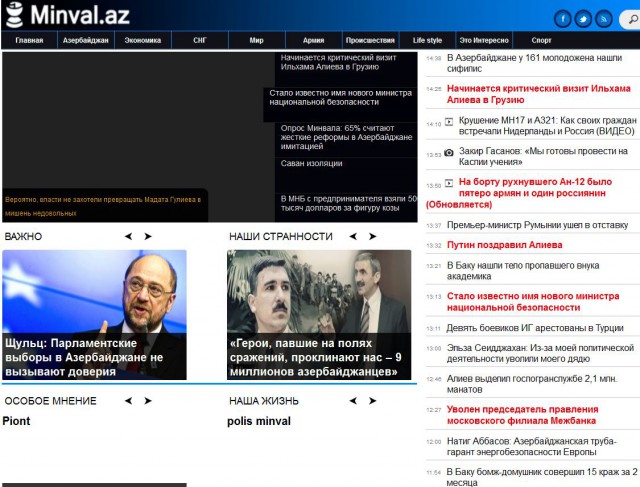
Task: Show next item in ВАЖНО section
Action: coord(148,236)
